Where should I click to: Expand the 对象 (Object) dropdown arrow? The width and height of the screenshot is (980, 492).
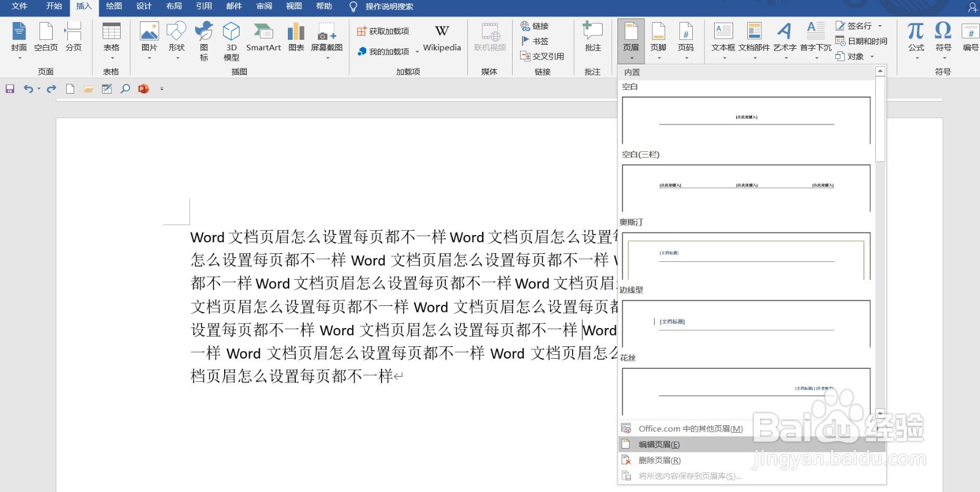[872, 56]
